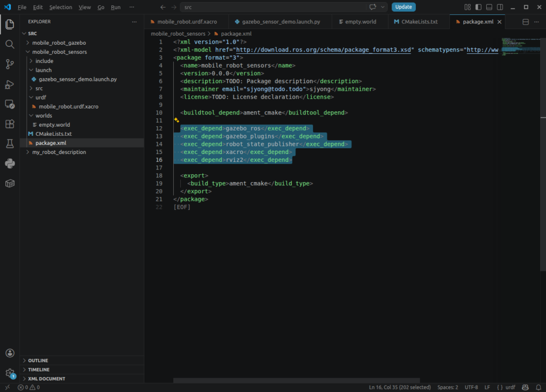Open the Search view in activity bar

[10, 44]
